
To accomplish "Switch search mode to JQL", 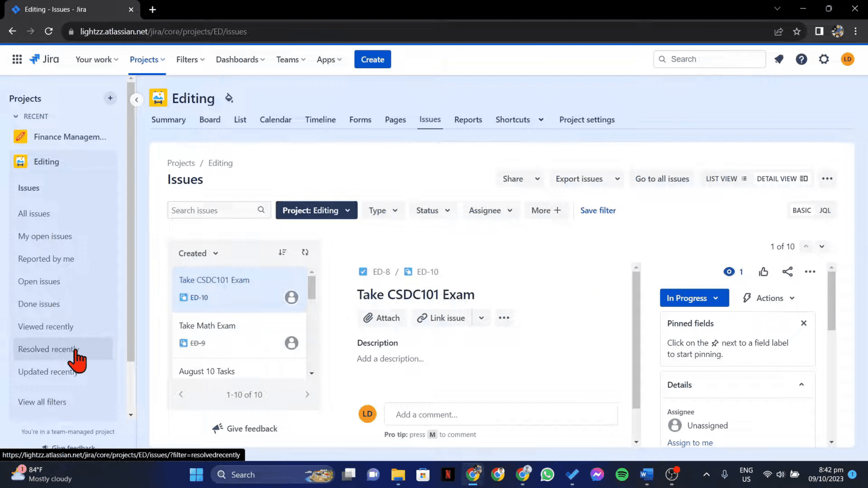I will coord(825,210).
